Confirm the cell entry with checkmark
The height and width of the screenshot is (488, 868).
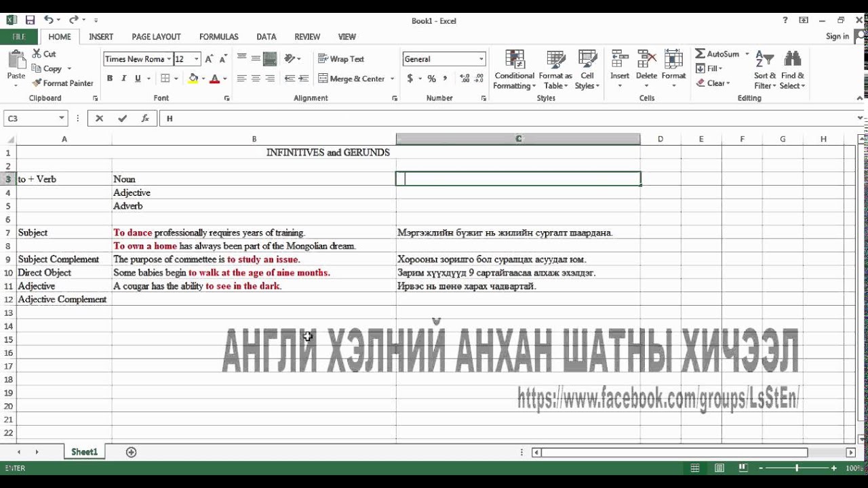[122, 118]
